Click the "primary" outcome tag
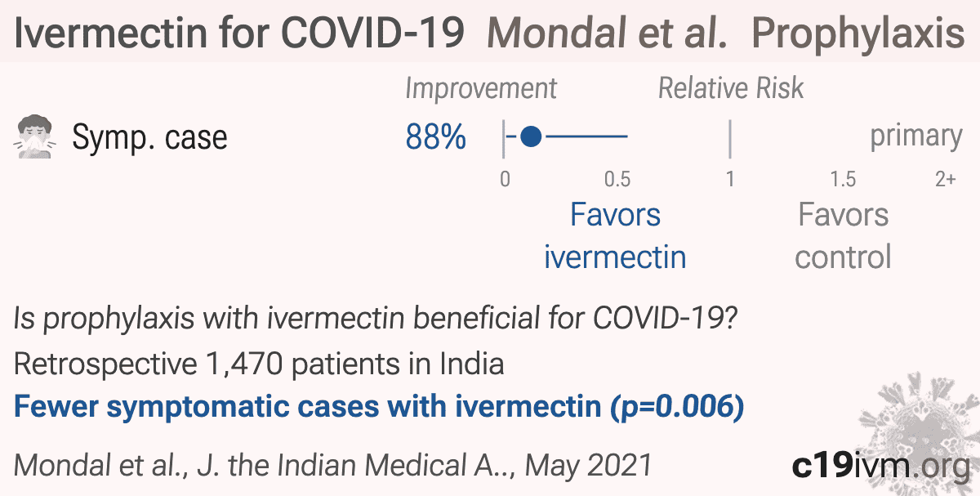 pyautogui.click(x=916, y=136)
